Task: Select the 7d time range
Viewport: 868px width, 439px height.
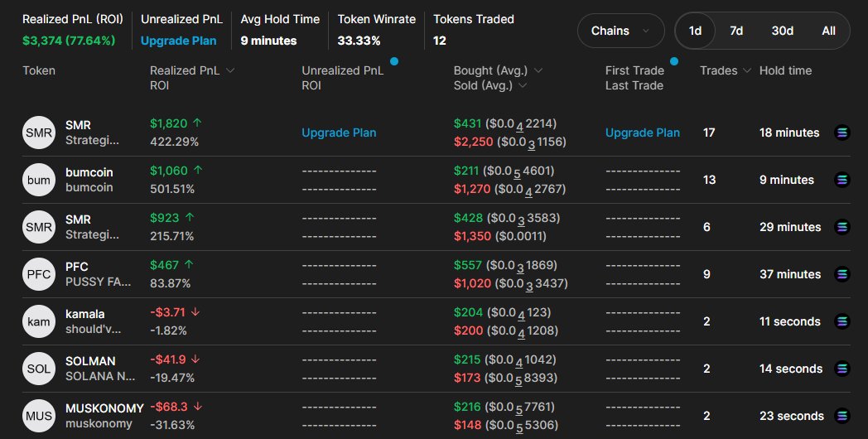Action: (736, 31)
